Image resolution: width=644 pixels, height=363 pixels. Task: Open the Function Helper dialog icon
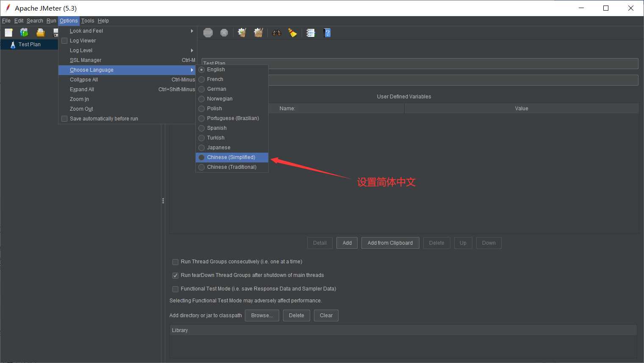[311, 33]
